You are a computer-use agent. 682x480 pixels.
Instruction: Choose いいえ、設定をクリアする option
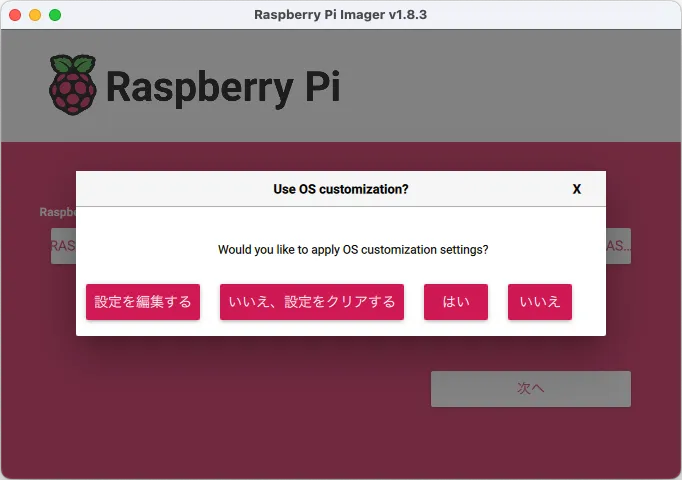click(x=312, y=302)
